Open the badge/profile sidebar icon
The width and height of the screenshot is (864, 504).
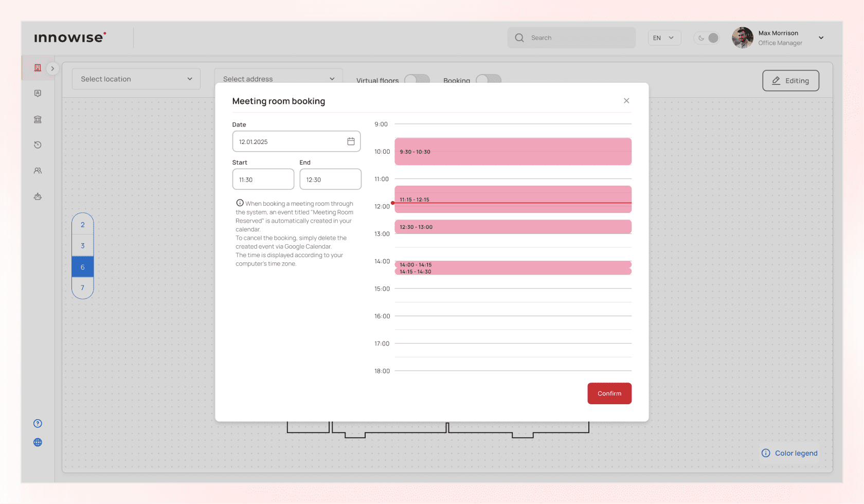[x=38, y=93]
